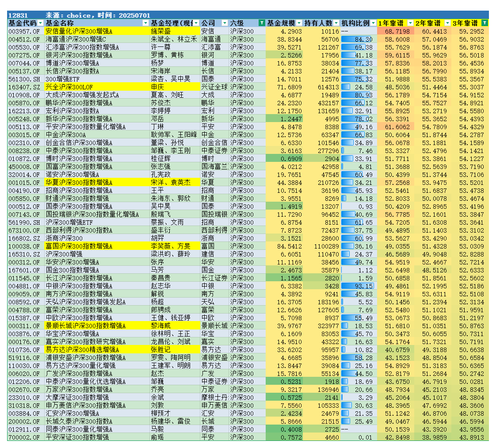496x448 pixels.
Task: Select fund code cell 166802.SZ
Action: 26,238
